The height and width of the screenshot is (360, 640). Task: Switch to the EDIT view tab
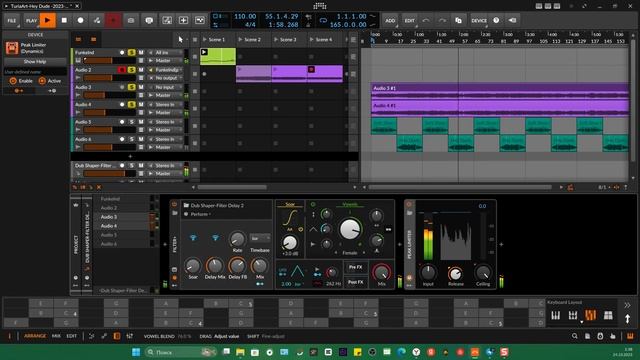[x=71, y=336]
